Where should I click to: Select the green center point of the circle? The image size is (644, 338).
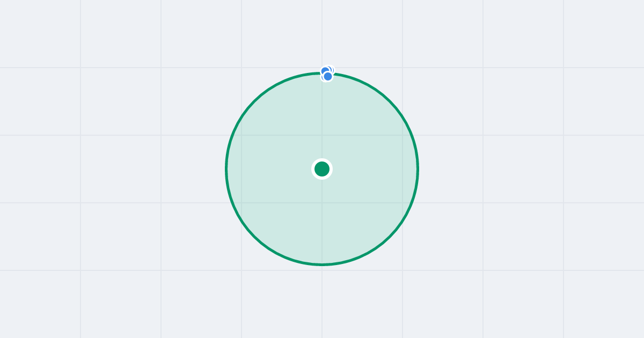tap(322, 169)
